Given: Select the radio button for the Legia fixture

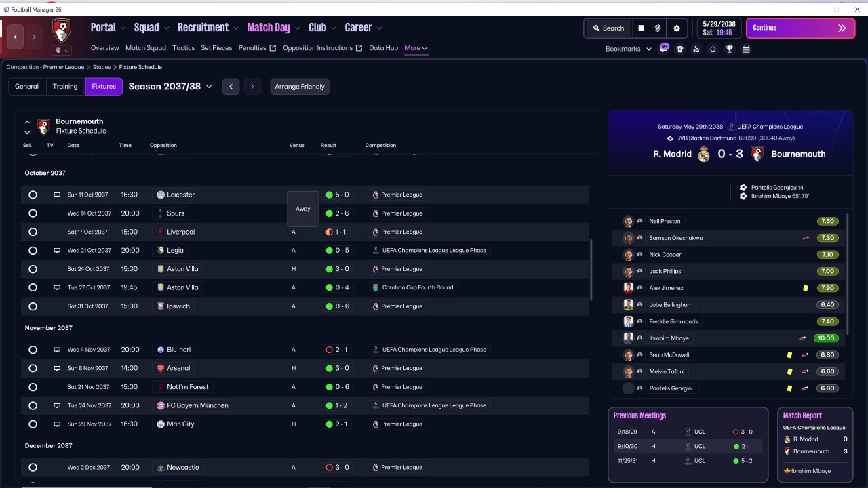Looking at the screenshot, I should pyautogui.click(x=33, y=250).
